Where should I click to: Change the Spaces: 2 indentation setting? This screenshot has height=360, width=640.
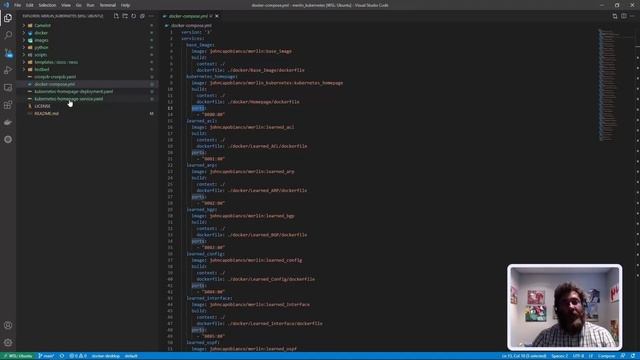coord(560,356)
